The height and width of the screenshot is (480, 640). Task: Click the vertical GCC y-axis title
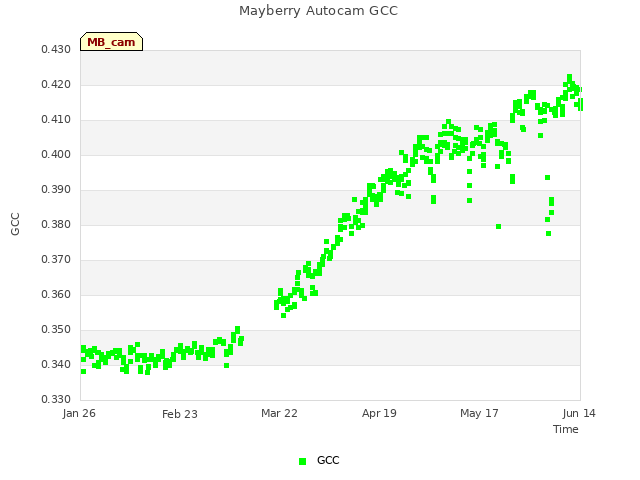tap(15, 224)
